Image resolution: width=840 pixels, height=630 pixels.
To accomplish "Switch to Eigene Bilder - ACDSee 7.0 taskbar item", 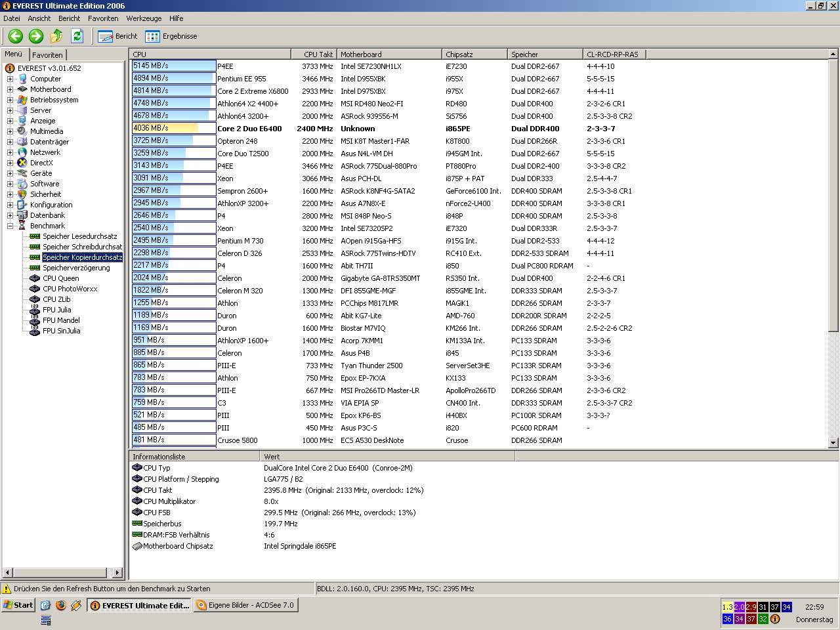I will point(246,605).
